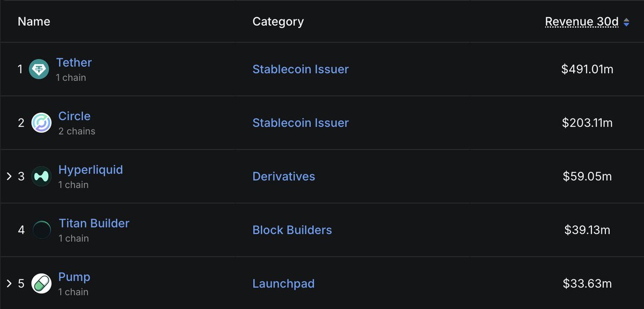Go to the Launchpad category
This screenshot has width=644, height=309.
(x=283, y=284)
